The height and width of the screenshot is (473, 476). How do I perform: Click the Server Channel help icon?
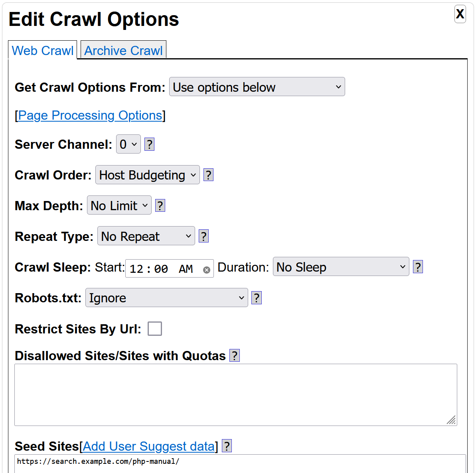point(149,144)
